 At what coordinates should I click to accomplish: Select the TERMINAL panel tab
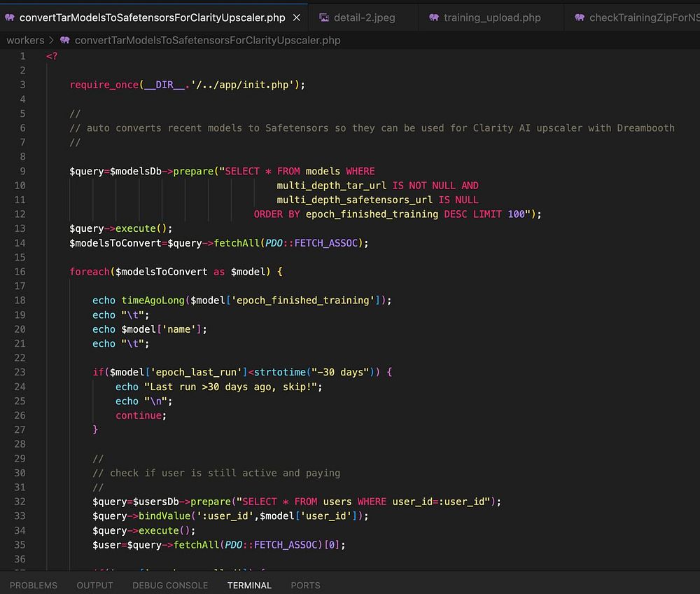[x=249, y=585]
